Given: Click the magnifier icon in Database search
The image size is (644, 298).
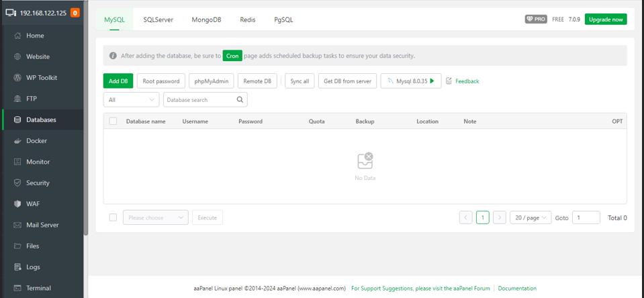Looking at the screenshot, I should coord(240,99).
